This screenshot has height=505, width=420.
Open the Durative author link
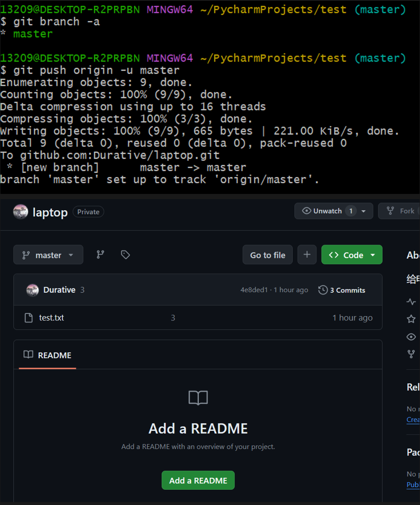click(59, 290)
